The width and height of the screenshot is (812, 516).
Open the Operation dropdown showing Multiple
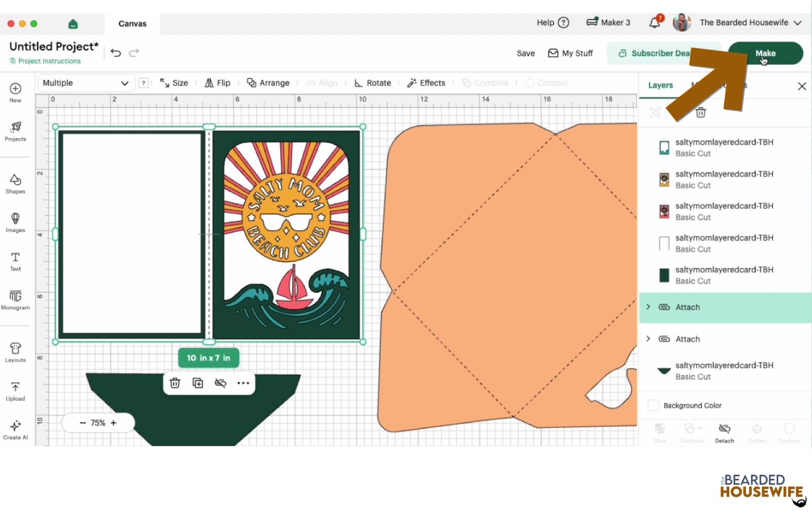pos(86,83)
